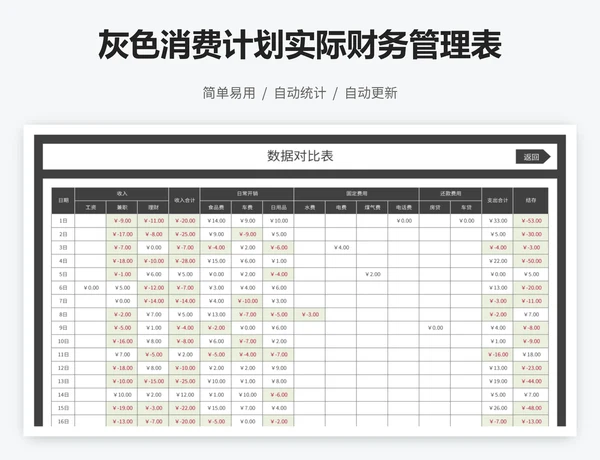Click the ¥-16.00 支出合计 cell in 11日 row
Screen dimensions: 600x460
click(497, 354)
